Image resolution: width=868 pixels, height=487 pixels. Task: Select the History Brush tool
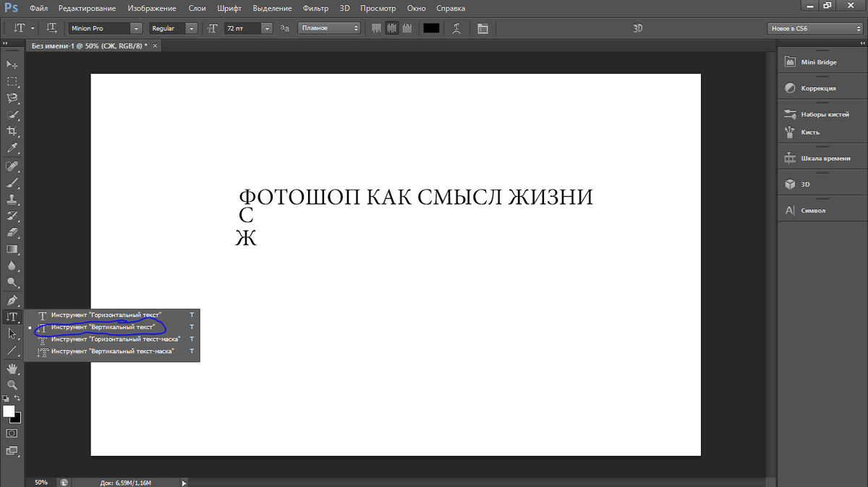[x=12, y=216]
